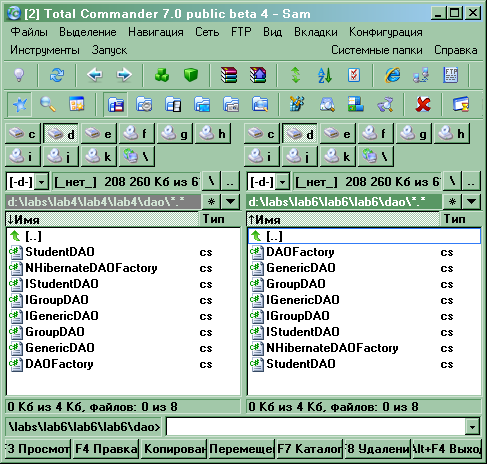Open left panel favorites asterisk button
The width and height of the screenshot is (487, 464).
point(211,201)
